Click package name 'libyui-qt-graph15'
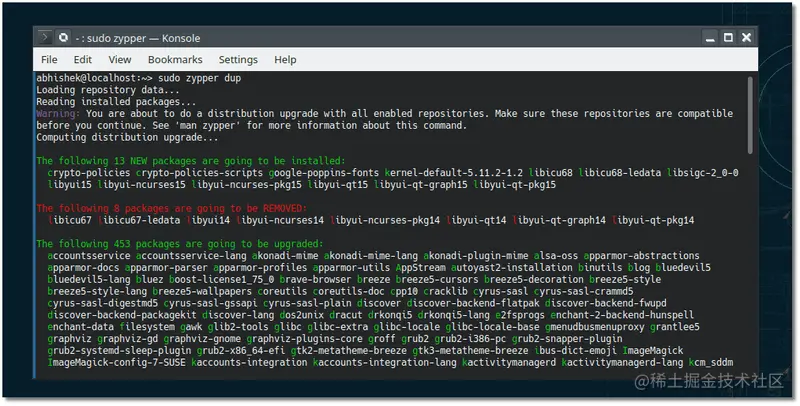 [x=420, y=185]
